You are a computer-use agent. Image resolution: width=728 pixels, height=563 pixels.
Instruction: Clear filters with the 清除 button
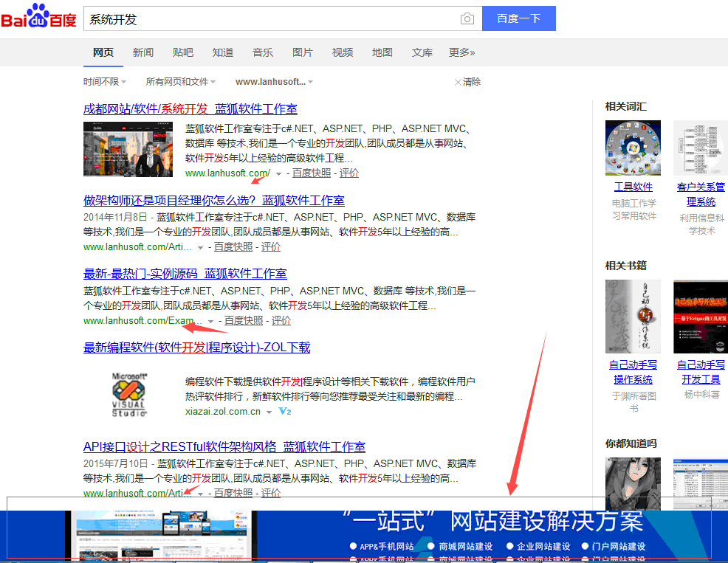[x=467, y=82]
